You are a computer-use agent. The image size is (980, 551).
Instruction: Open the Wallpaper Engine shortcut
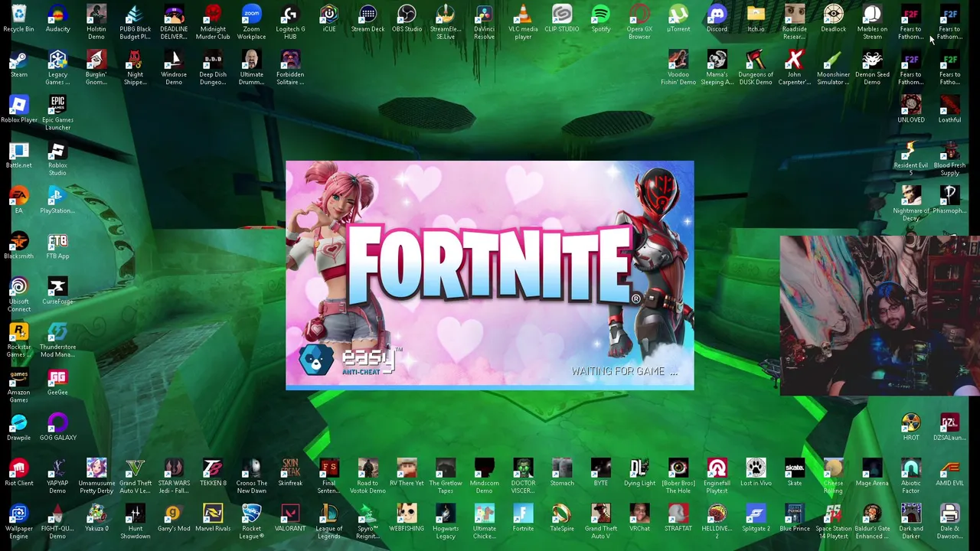[18, 522]
